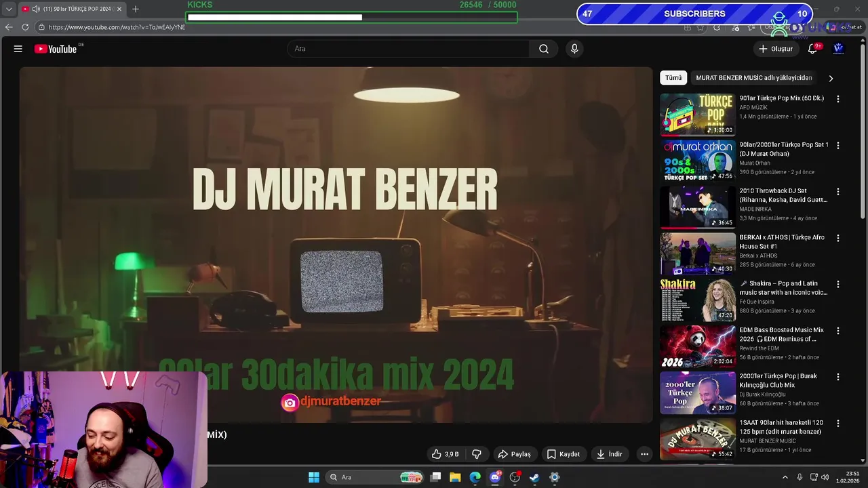Open more actions menu below video

(645, 454)
